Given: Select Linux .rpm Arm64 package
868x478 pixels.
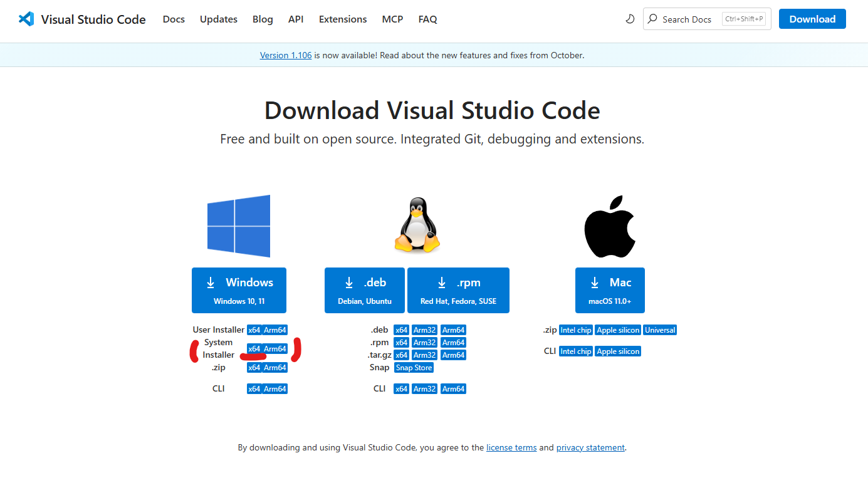Looking at the screenshot, I should click(x=453, y=343).
